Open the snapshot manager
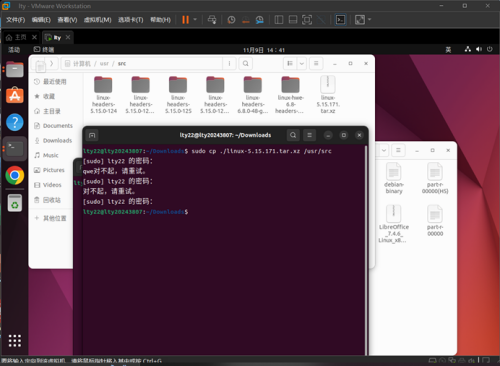The height and width of the screenshot is (366, 500). coord(260,20)
